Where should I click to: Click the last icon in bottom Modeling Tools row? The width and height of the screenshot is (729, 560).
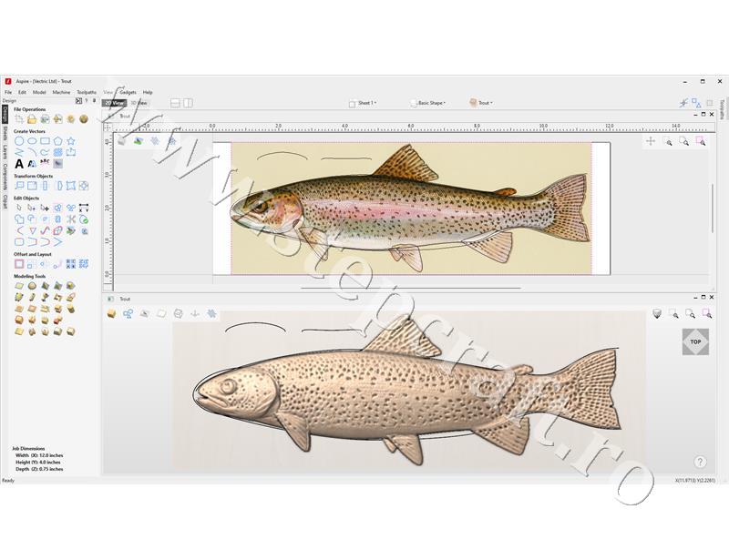pyautogui.click(x=71, y=331)
